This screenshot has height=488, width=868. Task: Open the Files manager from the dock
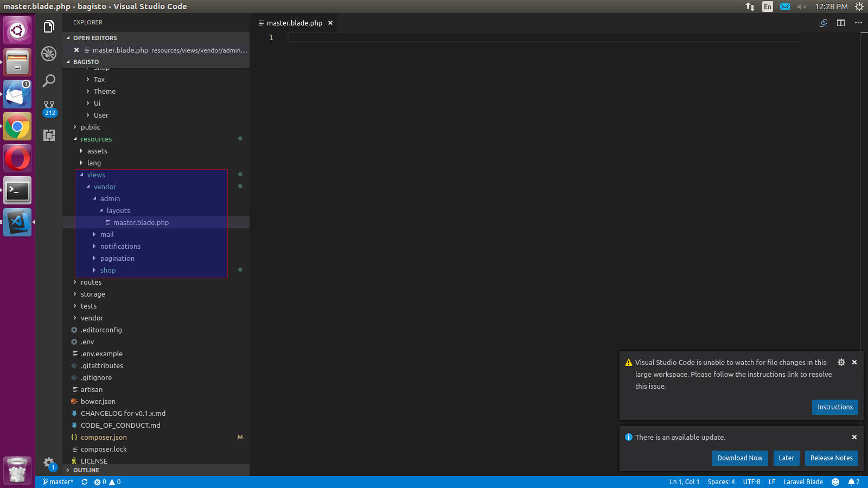17,62
